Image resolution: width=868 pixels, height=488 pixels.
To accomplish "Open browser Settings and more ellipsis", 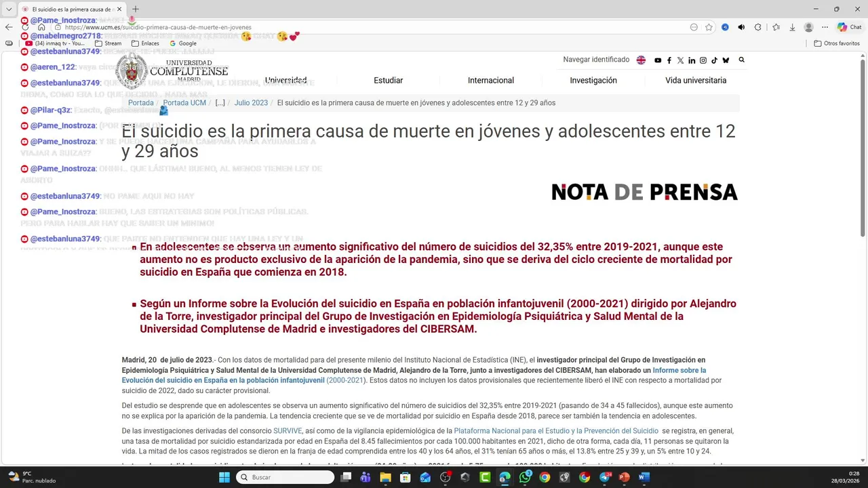I will click(825, 27).
